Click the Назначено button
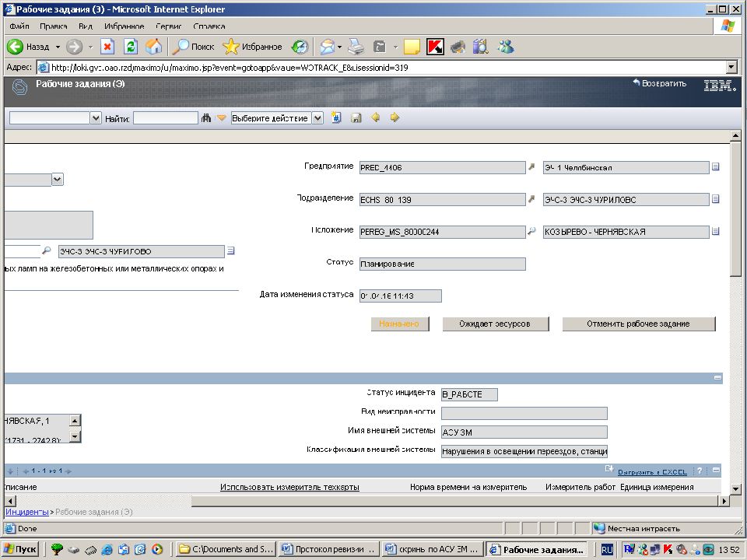 point(400,324)
